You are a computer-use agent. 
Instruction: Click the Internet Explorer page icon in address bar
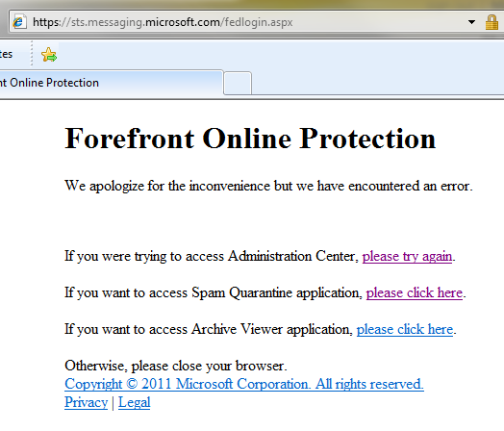pyautogui.click(x=19, y=22)
